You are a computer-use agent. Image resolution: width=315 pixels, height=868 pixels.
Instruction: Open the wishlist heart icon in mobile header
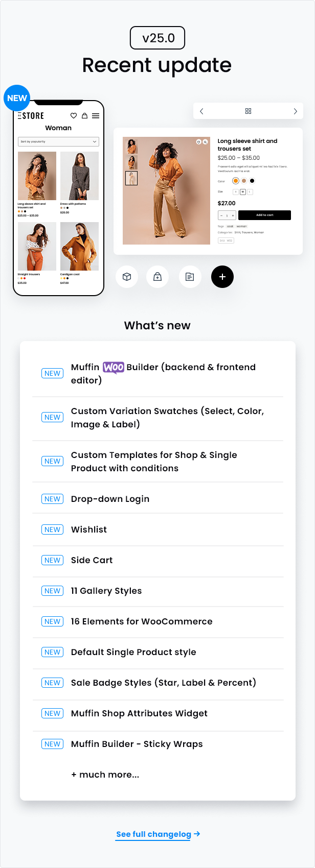coord(74,116)
